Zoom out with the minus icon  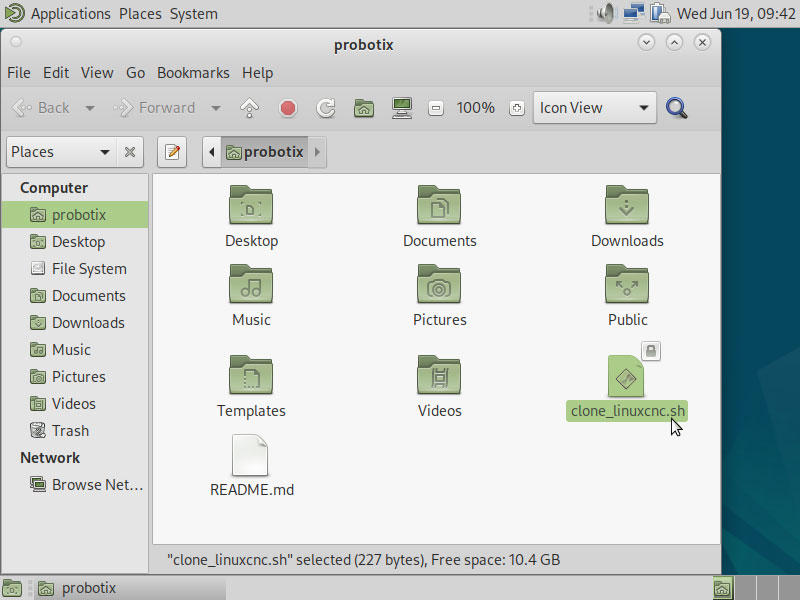coord(435,108)
